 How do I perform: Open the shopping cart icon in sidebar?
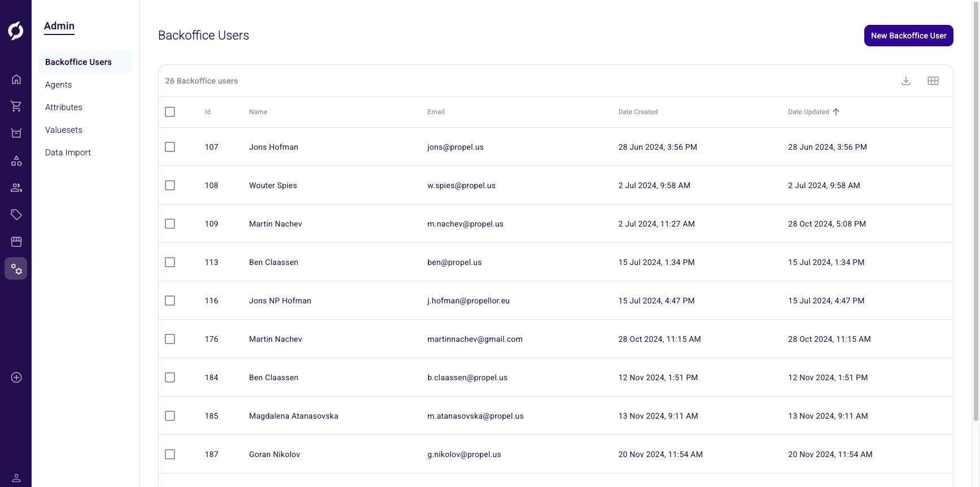tap(16, 106)
